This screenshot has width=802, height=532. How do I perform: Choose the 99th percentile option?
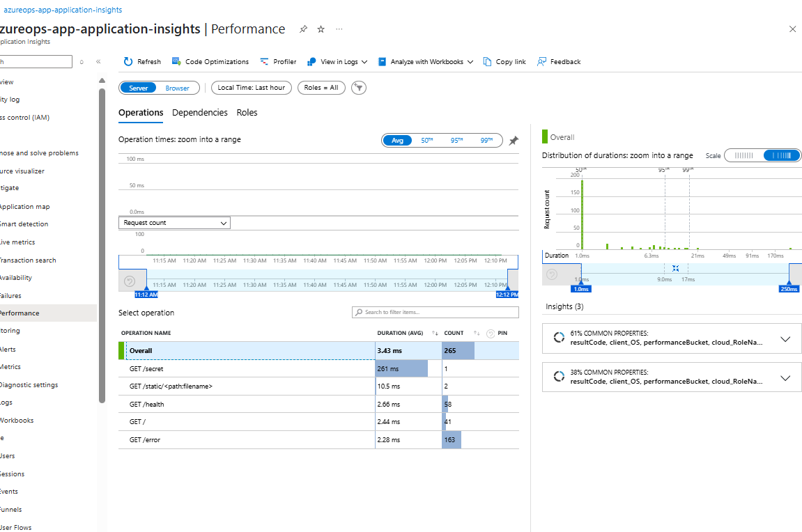tap(486, 141)
